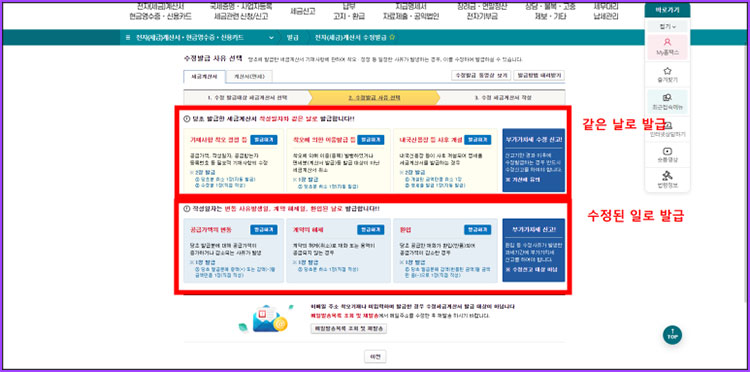Collapse sidebar with 접기 dropdown

667,26
